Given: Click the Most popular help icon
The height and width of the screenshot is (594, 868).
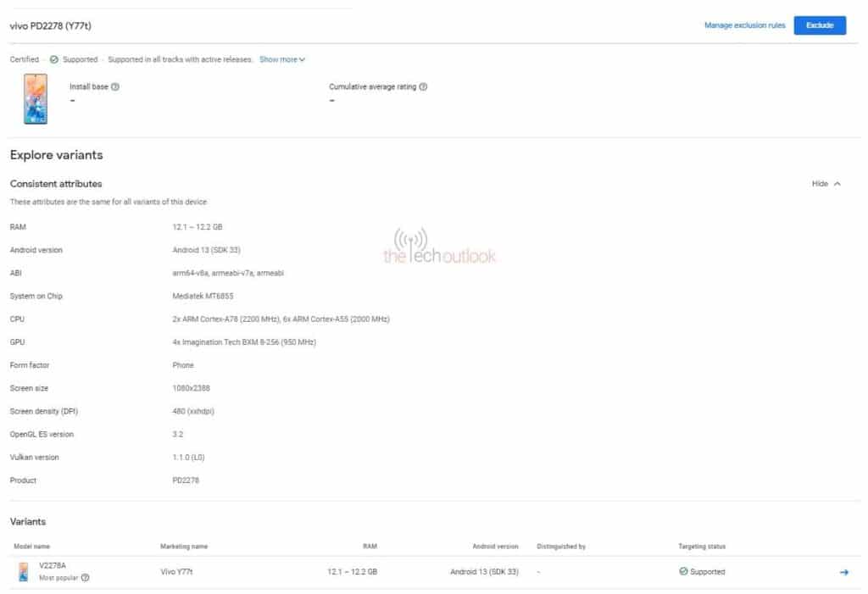Looking at the screenshot, I should point(86,577).
